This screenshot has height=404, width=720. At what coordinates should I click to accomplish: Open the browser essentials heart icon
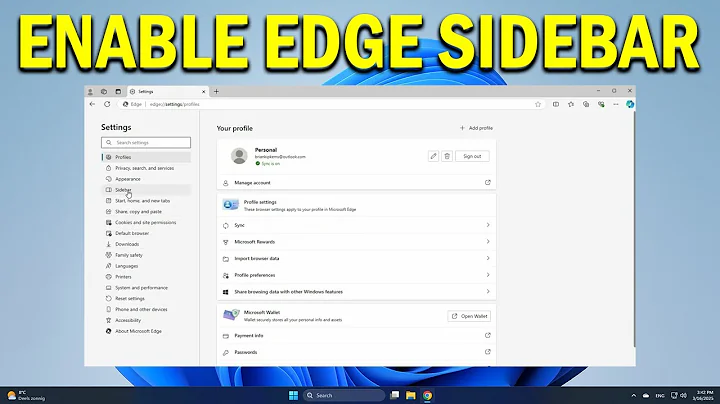pyautogui.click(x=601, y=104)
